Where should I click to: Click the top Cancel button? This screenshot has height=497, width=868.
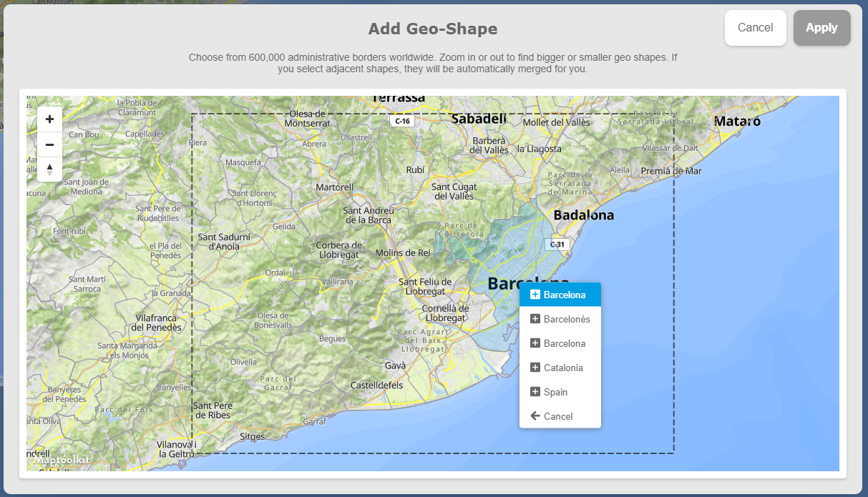point(755,28)
